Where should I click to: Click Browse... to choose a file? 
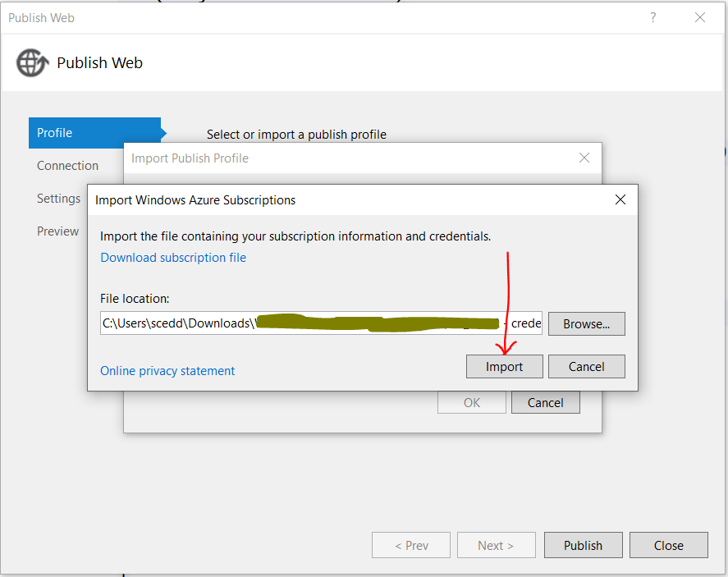586,323
